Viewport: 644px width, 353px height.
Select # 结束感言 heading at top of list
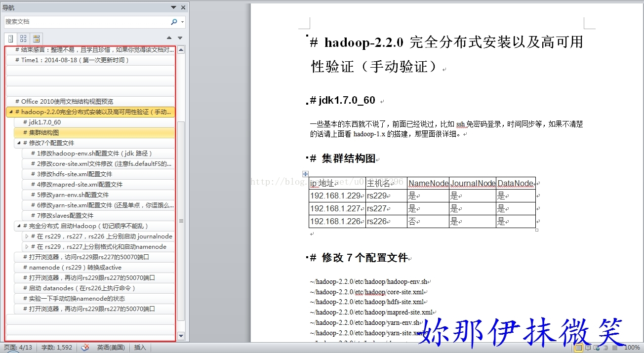(x=90, y=50)
